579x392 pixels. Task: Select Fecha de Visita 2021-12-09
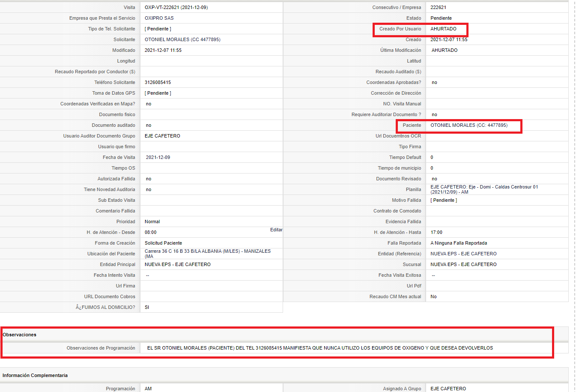[158, 157]
